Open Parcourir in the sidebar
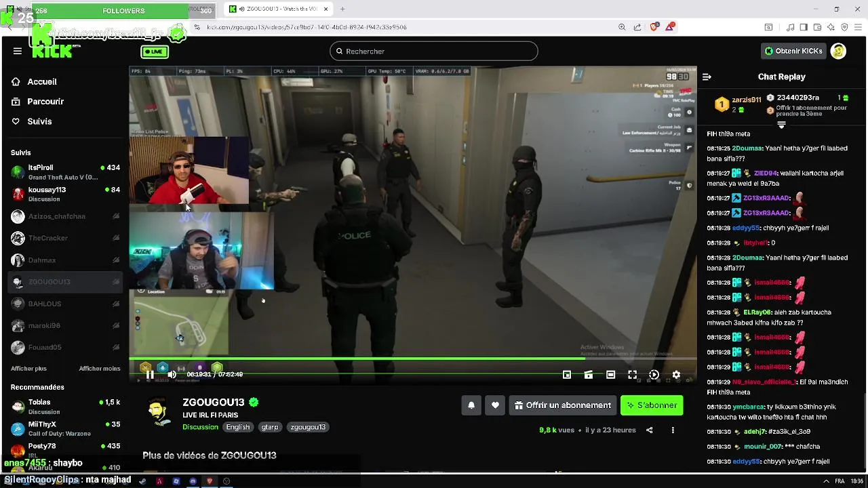Screen dimensions: 868x488 point(45,102)
